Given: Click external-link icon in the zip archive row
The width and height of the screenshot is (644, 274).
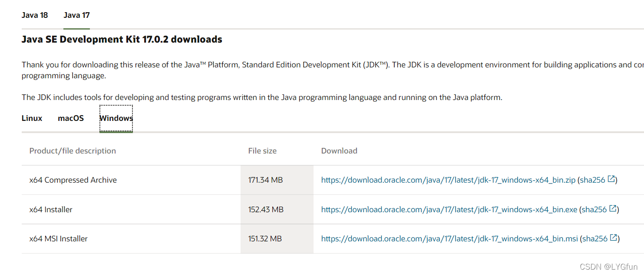Looking at the screenshot, I should 611,179.
